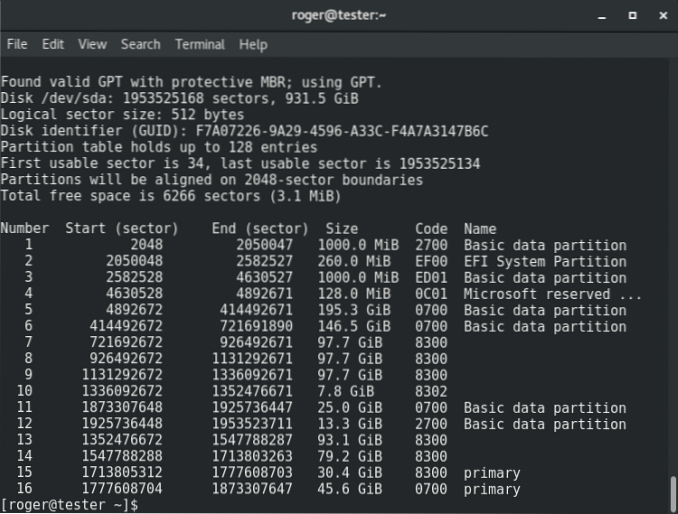This screenshot has height=514, width=678.
Task: Click the last usable sector 1953525134
Action: [x=440, y=163]
